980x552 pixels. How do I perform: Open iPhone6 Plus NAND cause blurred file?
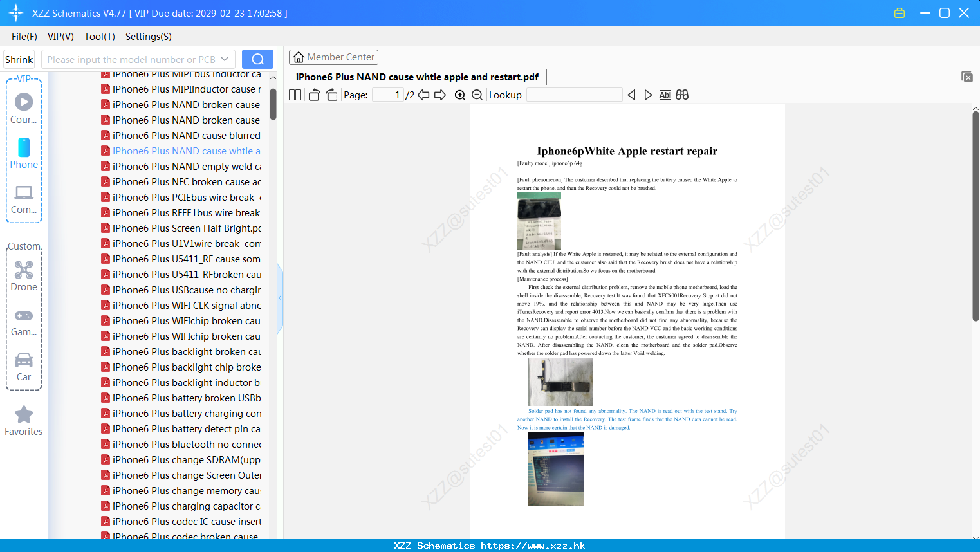[181, 136]
